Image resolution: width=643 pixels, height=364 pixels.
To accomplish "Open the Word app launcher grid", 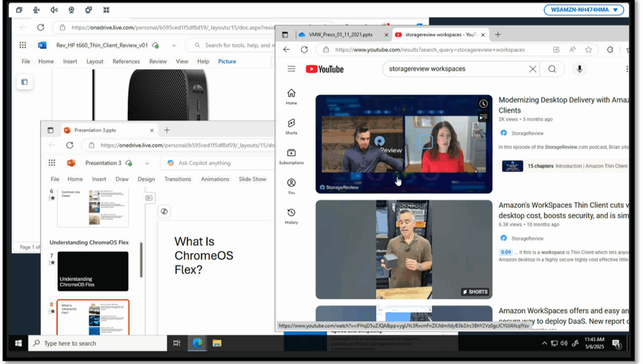I will coord(23,45).
